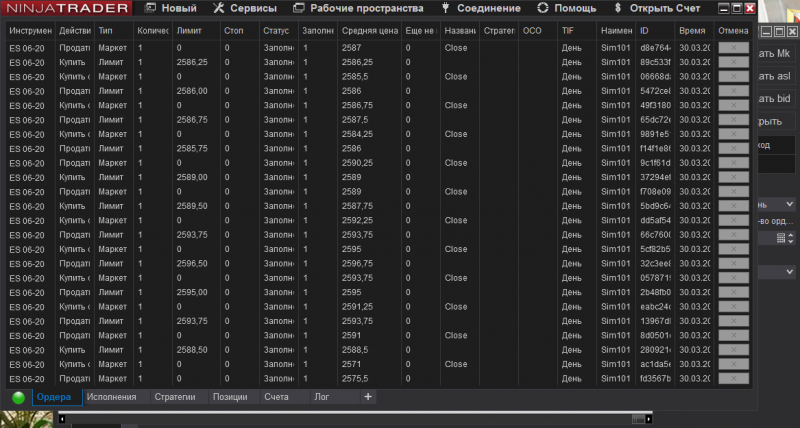
Task: Cancel order with ID d8e764
Action: (733, 48)
